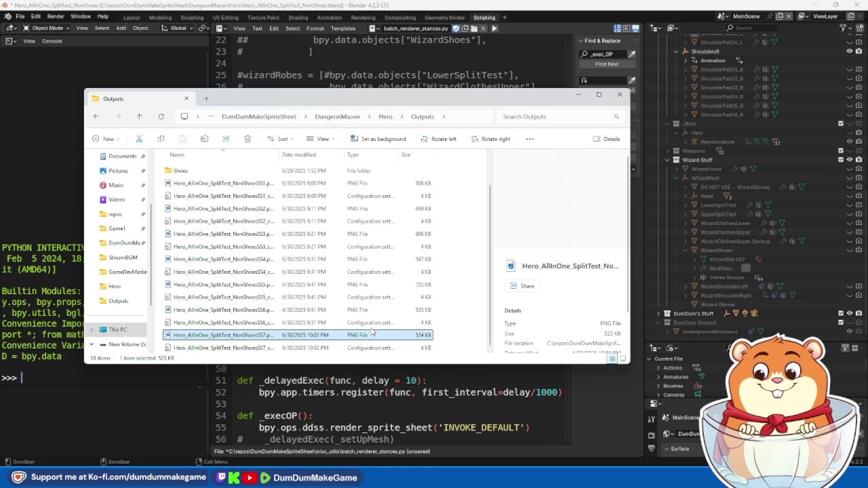Refresh the Outputs folder view
868x488 pixels.
tap(161, 117)
